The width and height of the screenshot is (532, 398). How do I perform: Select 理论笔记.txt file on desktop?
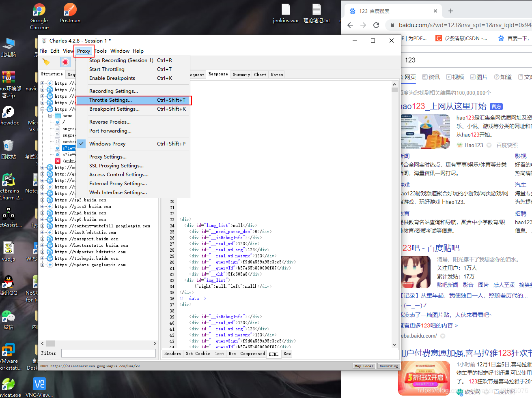[317, 13]
